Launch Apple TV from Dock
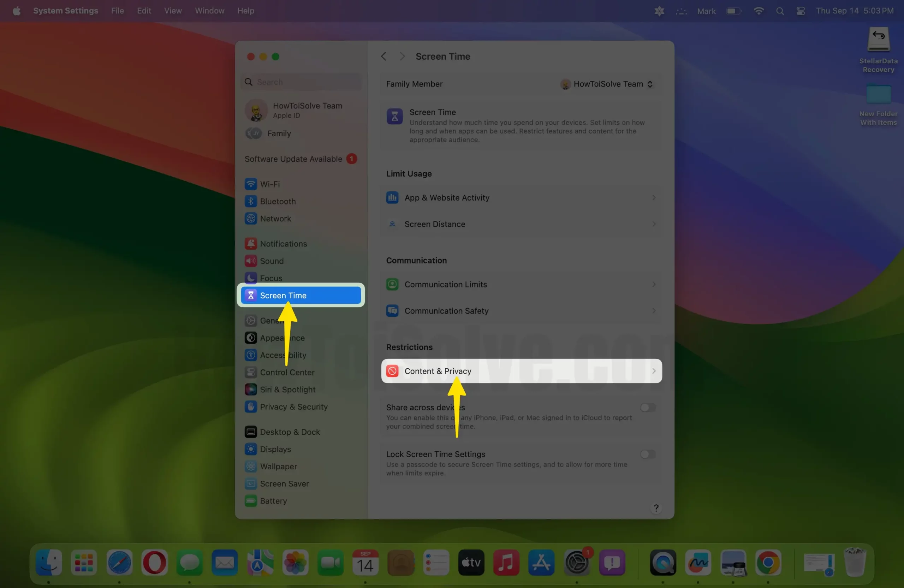 coord(471,562)
